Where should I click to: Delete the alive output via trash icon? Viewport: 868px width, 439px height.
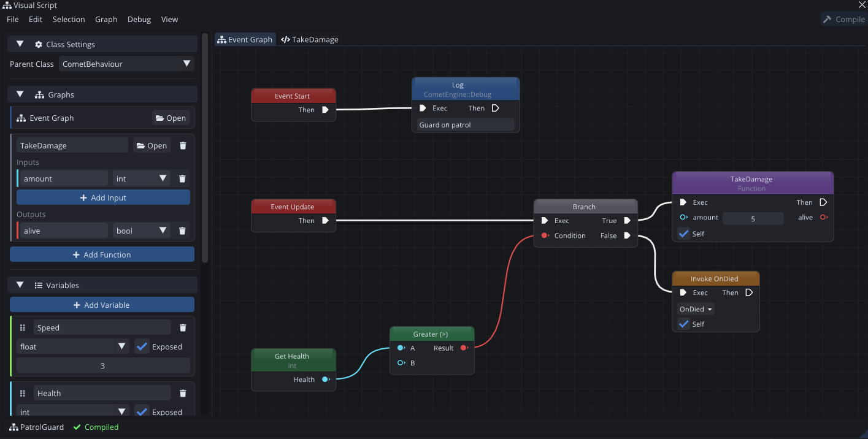click(182, 231)
